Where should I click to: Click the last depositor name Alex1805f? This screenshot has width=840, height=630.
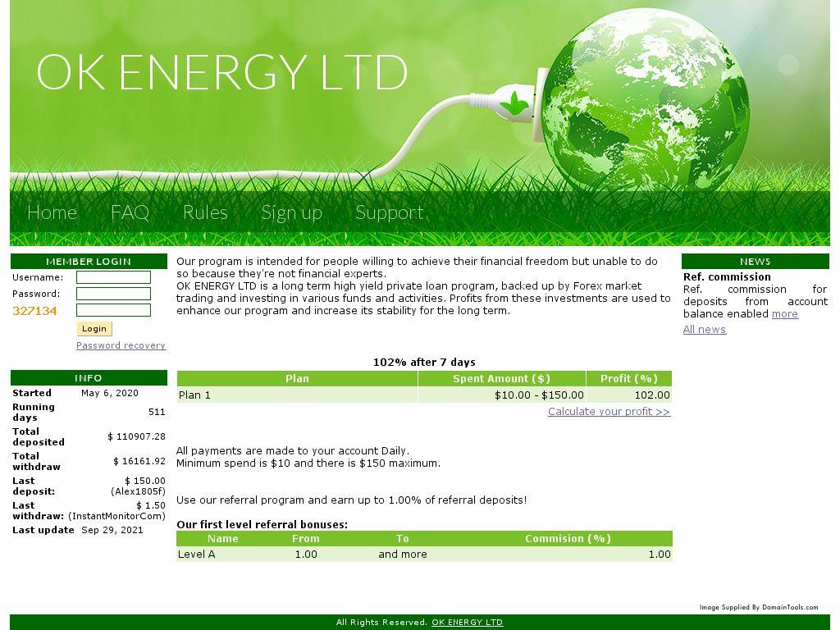pos(138,491)
